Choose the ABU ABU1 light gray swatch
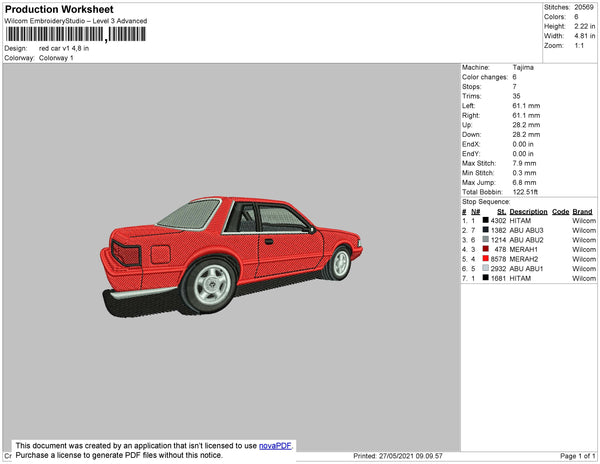600x464 pixels. click(485, 268)
